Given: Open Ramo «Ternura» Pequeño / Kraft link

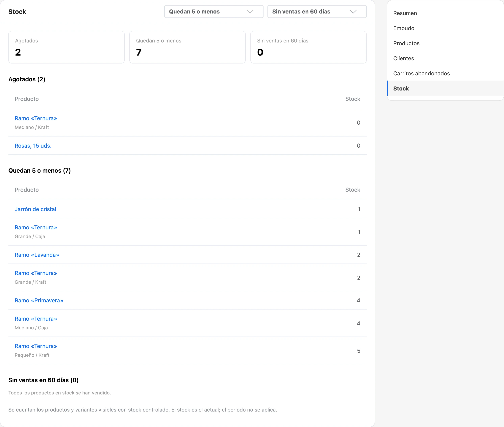Looking at the screenshot, I should click(x=36, y=346).
